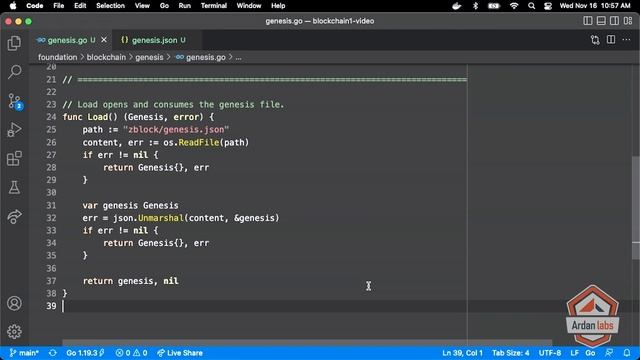The image size is (640, 360).
Task: Click the Bluetooth menu bar icon
Action: click(475, 6)
